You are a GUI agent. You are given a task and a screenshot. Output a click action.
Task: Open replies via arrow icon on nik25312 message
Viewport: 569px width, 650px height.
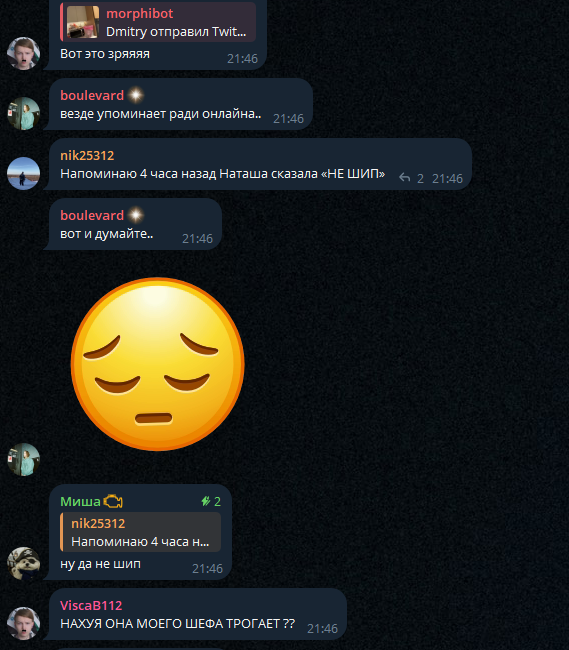click(404, 178)
